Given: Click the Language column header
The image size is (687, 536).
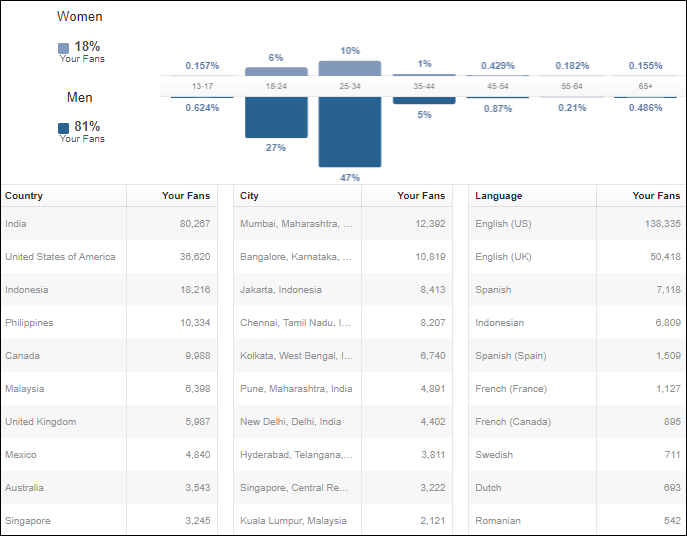Looking at the screenshot, I should (x=498, y=196).
